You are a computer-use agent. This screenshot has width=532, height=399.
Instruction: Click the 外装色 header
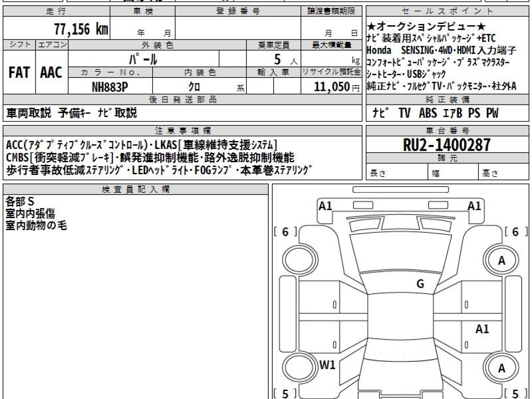coord(157,45)
